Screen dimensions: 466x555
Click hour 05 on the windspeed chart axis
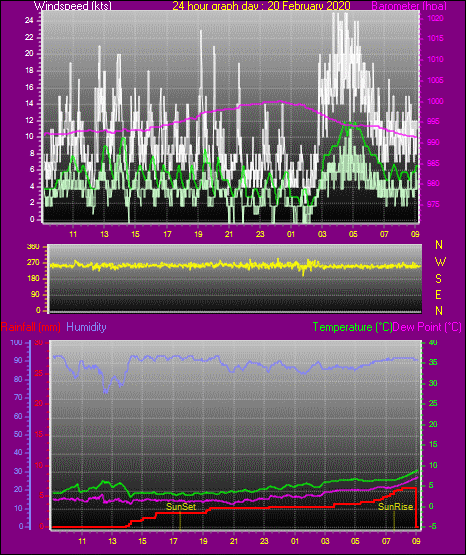click(x=353, y=234)
